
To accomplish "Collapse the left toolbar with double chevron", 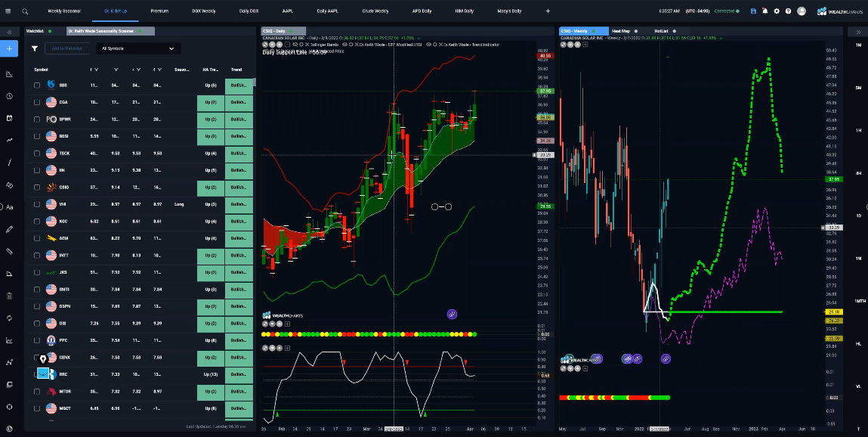I will [9, 32].
